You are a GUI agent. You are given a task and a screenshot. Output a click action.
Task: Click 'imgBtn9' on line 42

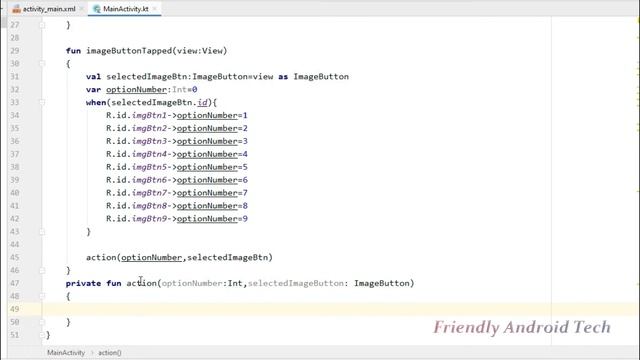coord(149,219)
